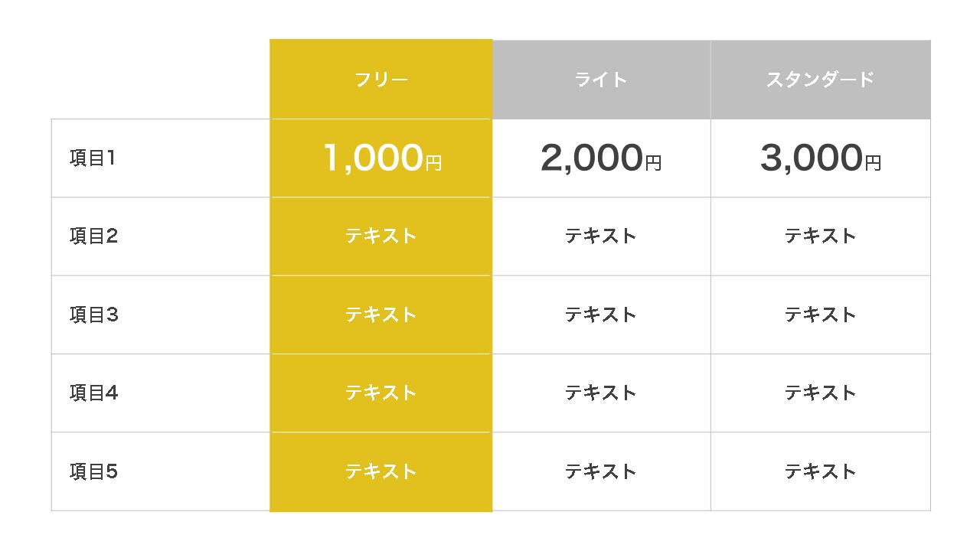The height and width of the screenshot is (551, 980).
Task: Click the 1,000円 price cell
Action: tap(382, 158)
